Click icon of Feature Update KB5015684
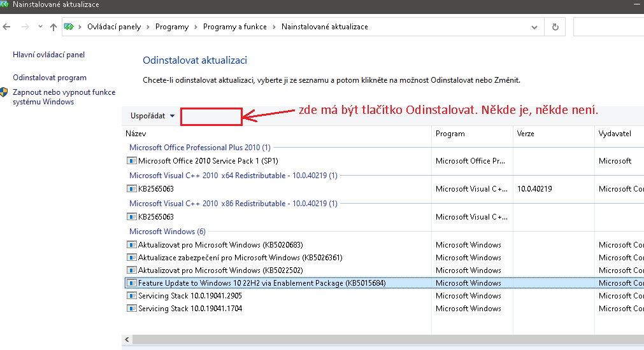This screenshot has height=350, width=644. 131,283
